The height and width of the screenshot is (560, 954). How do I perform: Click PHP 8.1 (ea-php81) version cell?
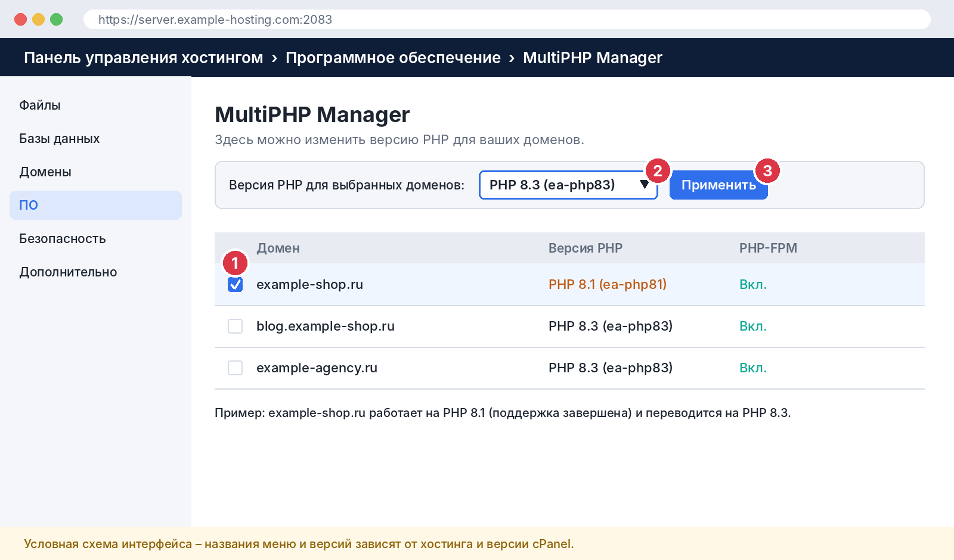pyautogui.click(x=608, y=285)
